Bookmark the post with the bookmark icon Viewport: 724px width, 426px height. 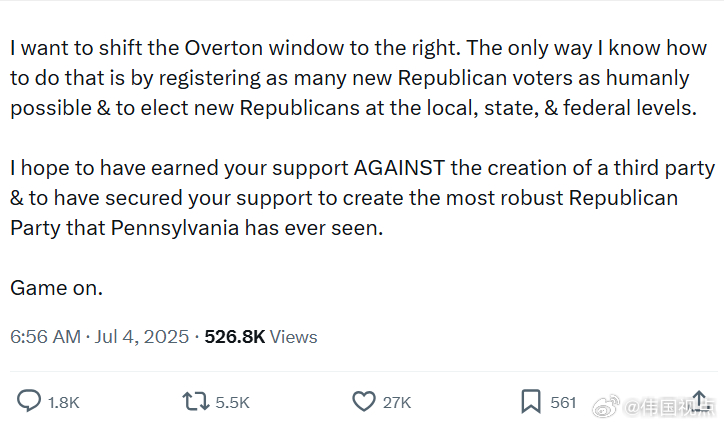(x=531, y=401)
